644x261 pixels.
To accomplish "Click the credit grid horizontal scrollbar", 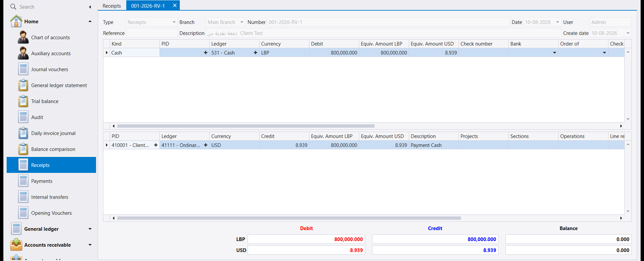I will pyautogui.click(x=289, y=218).
